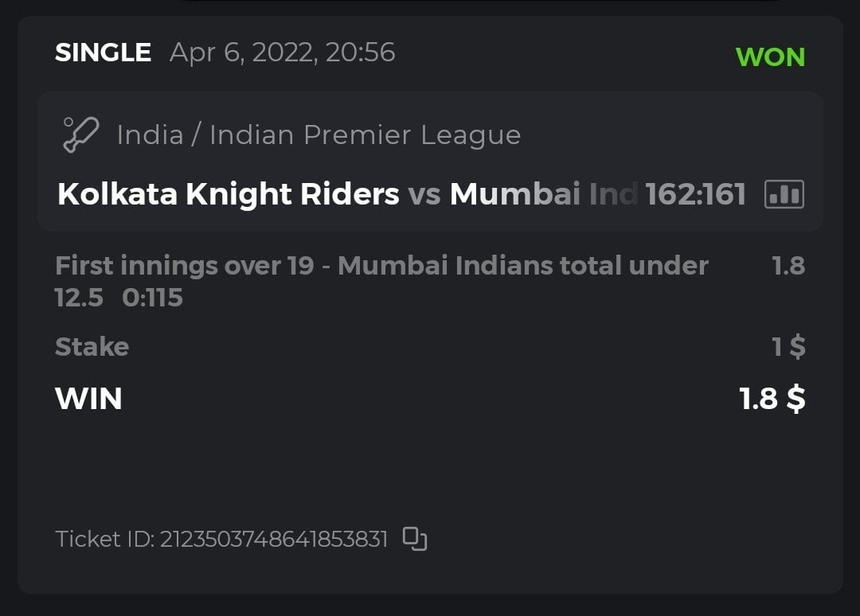Tap the green WON status label
The width and height of the screenshot is (860, 616).
click(x=770, y=57)
